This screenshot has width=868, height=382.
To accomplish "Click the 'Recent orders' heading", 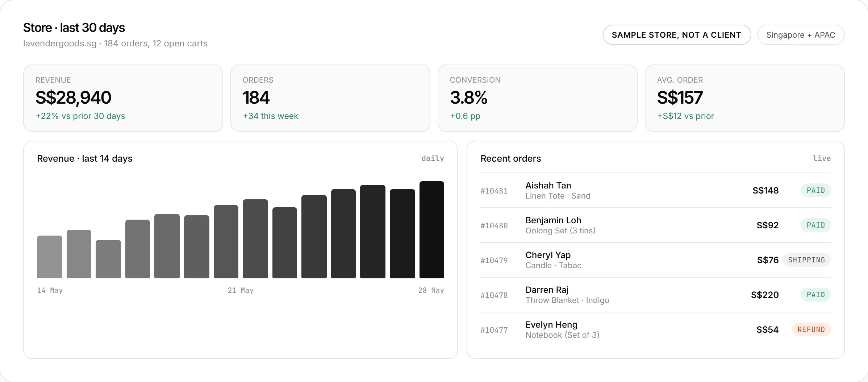I will (510, 158).
